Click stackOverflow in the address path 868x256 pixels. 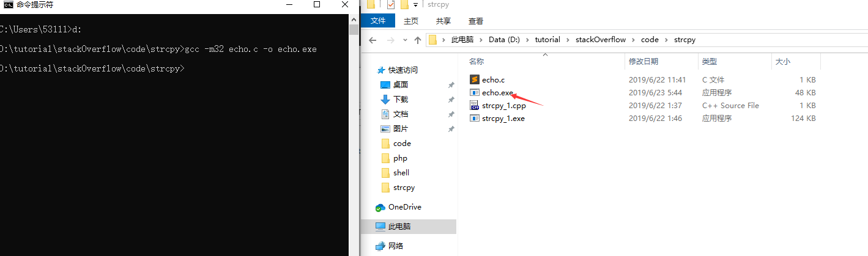pyautogui.click(x=601, y=40)
